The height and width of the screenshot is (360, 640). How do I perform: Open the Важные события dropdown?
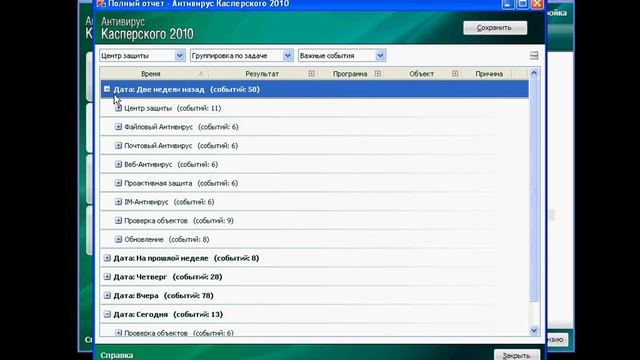(342, 56)
